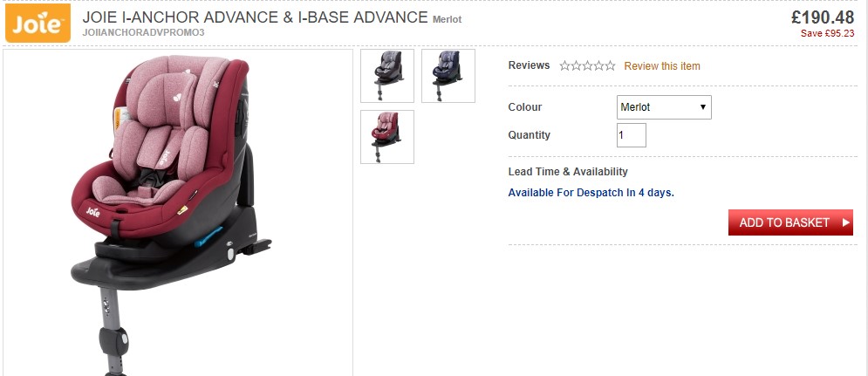Click the fifth review star
Screen dimensions: 868x376
coord(610,66)
